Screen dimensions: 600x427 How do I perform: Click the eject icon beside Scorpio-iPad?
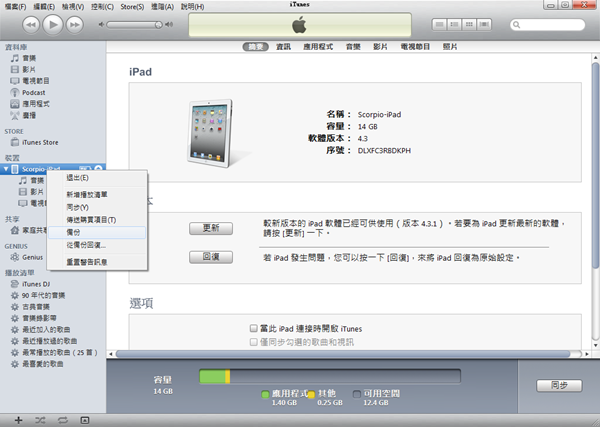98,168
